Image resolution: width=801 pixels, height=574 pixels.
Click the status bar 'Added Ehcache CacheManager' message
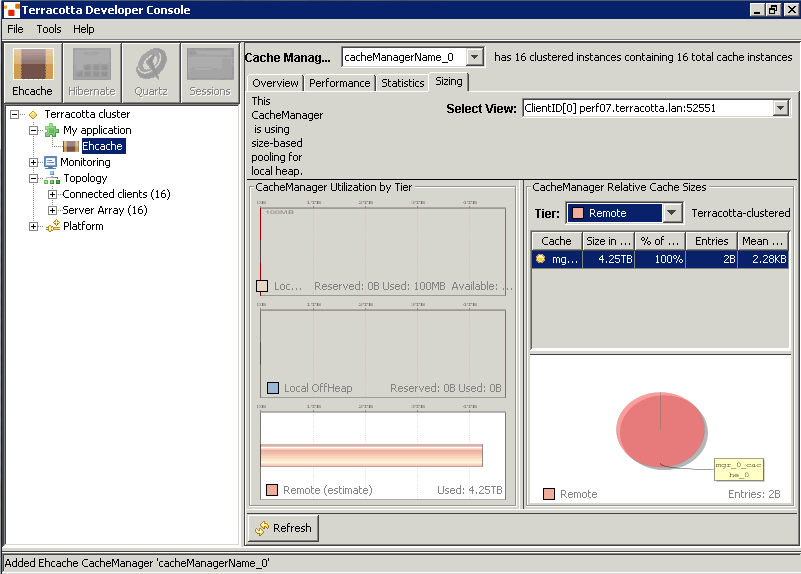(x=137, y=563)
